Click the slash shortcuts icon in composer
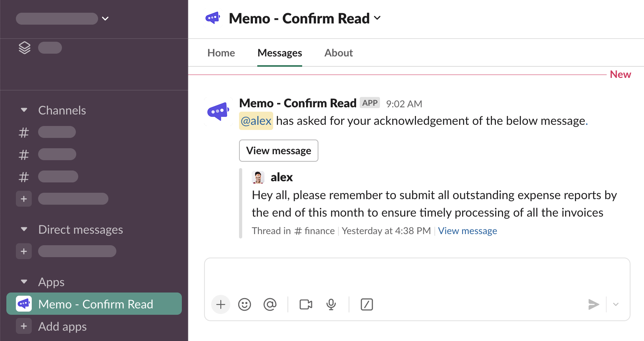Image resolution: width=644 pixels, height=341 pixels. (x=366, y=304)
